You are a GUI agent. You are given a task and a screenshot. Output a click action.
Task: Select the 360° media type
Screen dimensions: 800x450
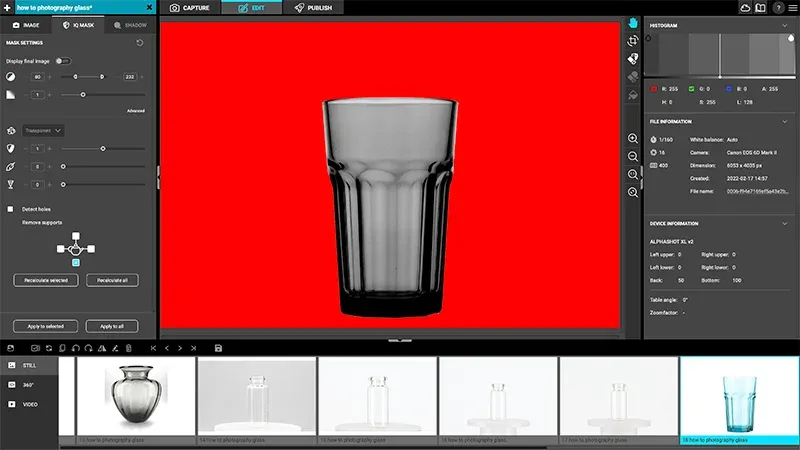click(29, 385)
